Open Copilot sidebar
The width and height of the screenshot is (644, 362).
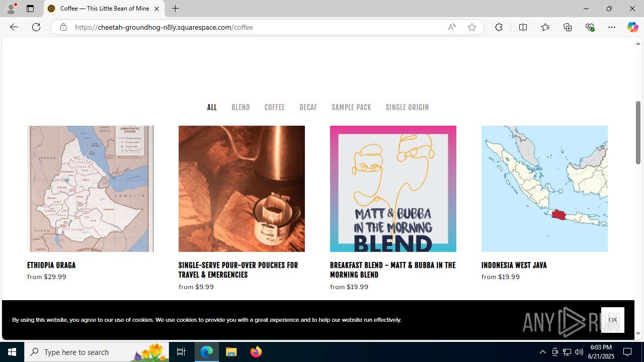tap(632, 27)
